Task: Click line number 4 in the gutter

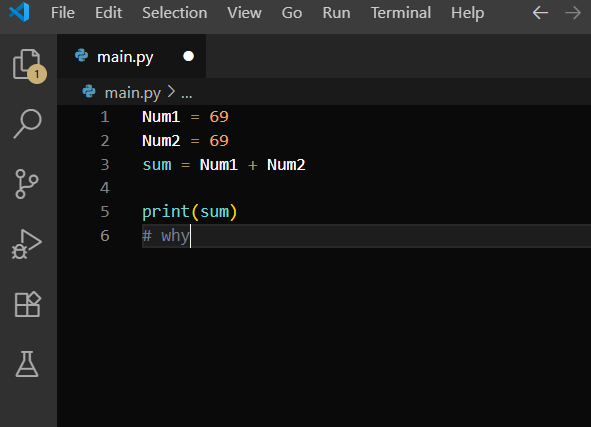Action: click(105, 188)
